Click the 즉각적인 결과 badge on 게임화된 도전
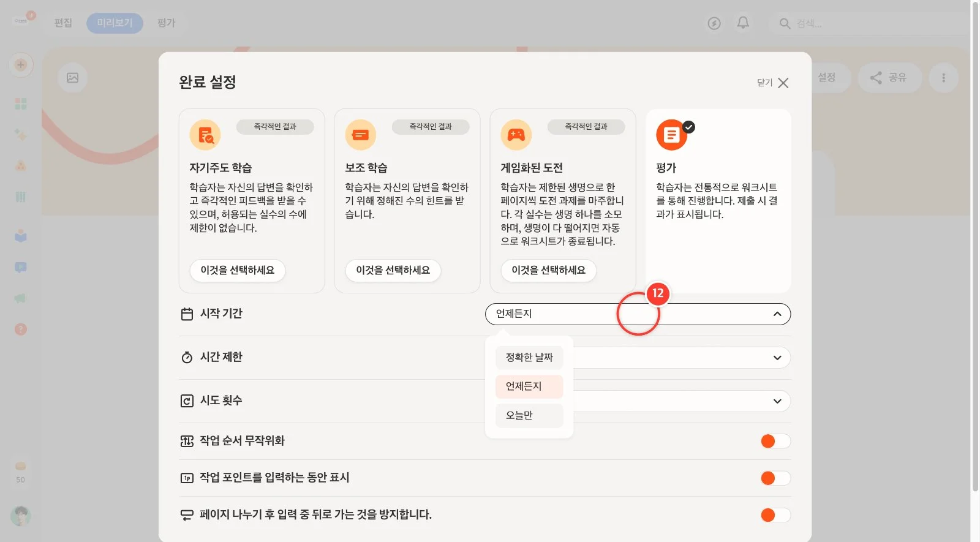The height and width of the screenshot is (542, 980). click(x=586, y=127)
